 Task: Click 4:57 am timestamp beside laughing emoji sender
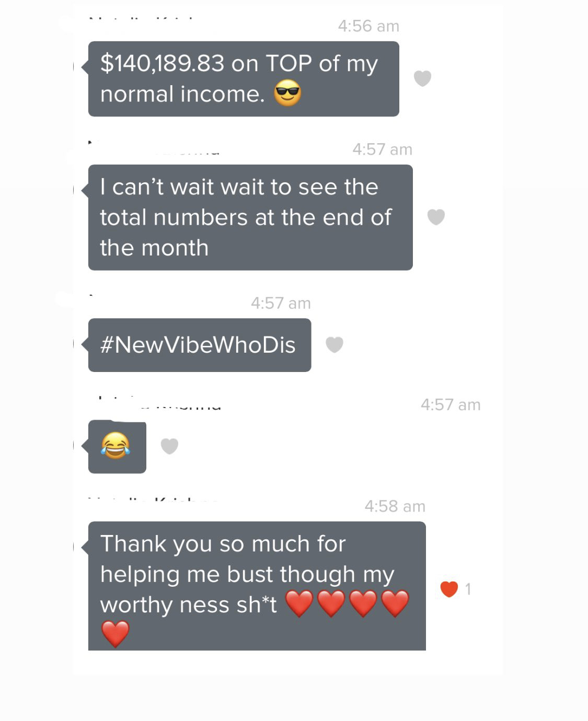(x=451, y=405)
